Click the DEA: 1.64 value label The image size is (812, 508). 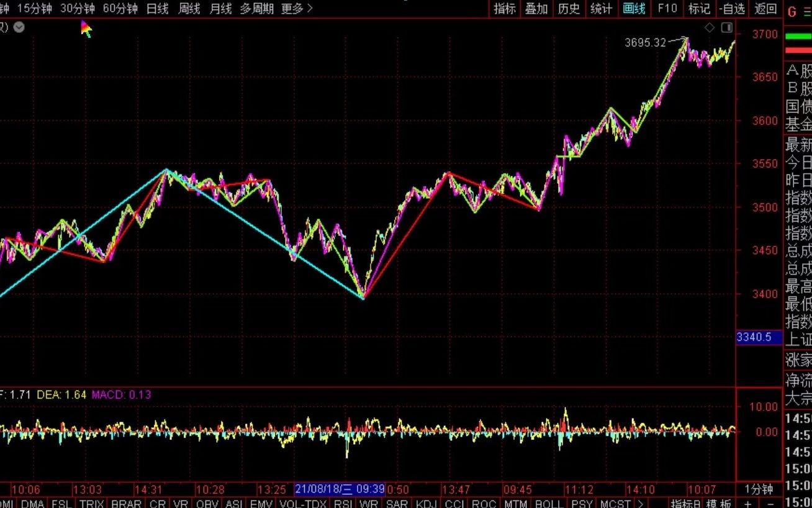(62, 394)
